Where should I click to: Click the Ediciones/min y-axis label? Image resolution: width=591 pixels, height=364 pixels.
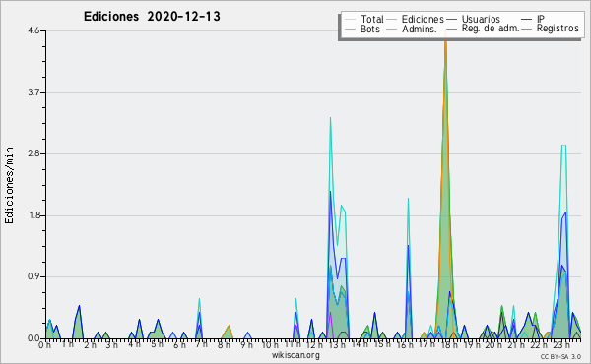coord(9,185)
